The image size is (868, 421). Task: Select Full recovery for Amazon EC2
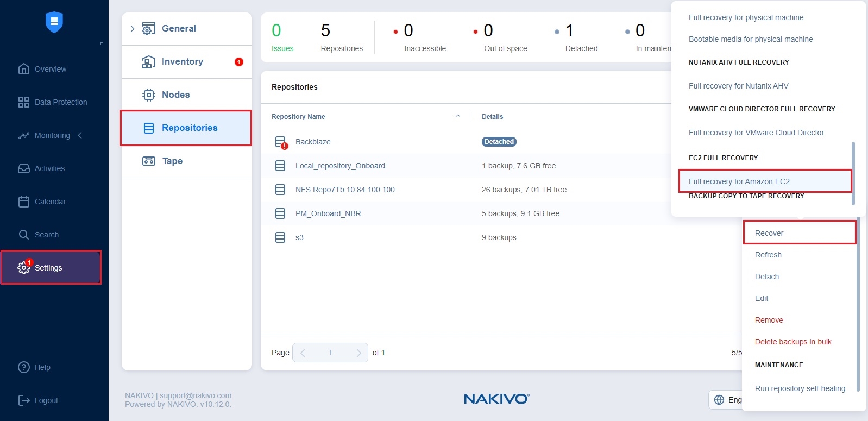tap(739, 181)
